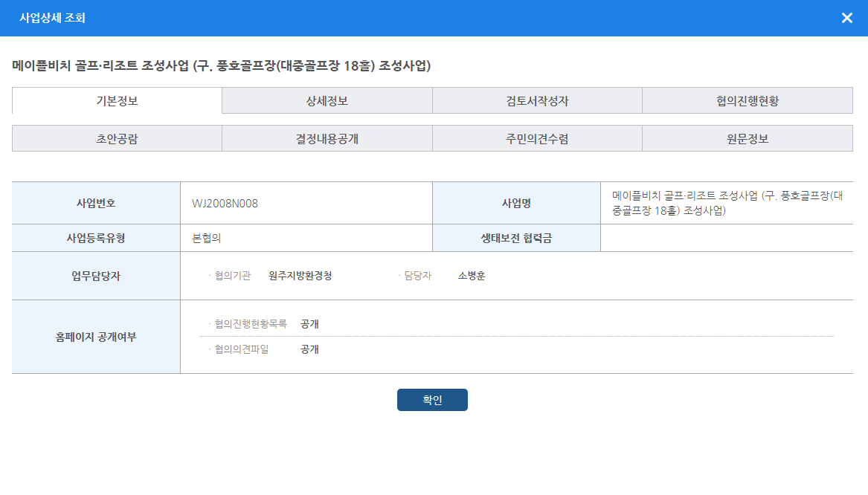The image size is (868, 495).
Task: Switch to the 상세정보 tab
Action: pos(327,101)
